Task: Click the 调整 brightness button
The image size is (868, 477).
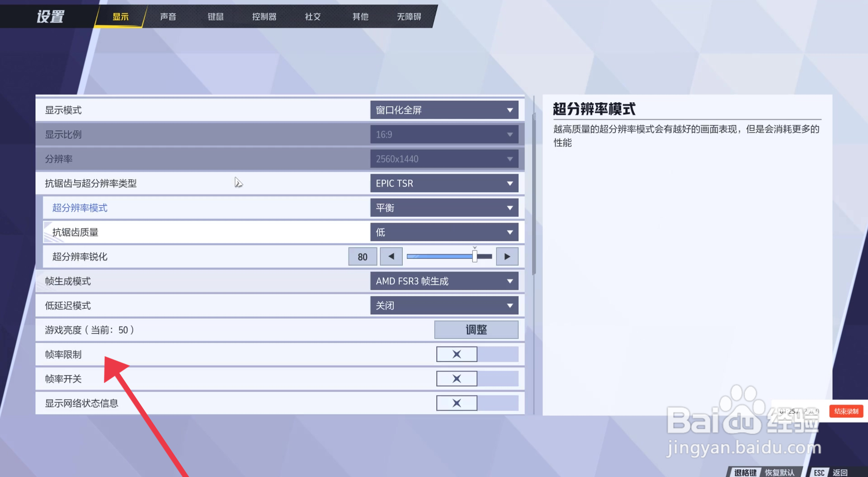Action: point(476,330)
